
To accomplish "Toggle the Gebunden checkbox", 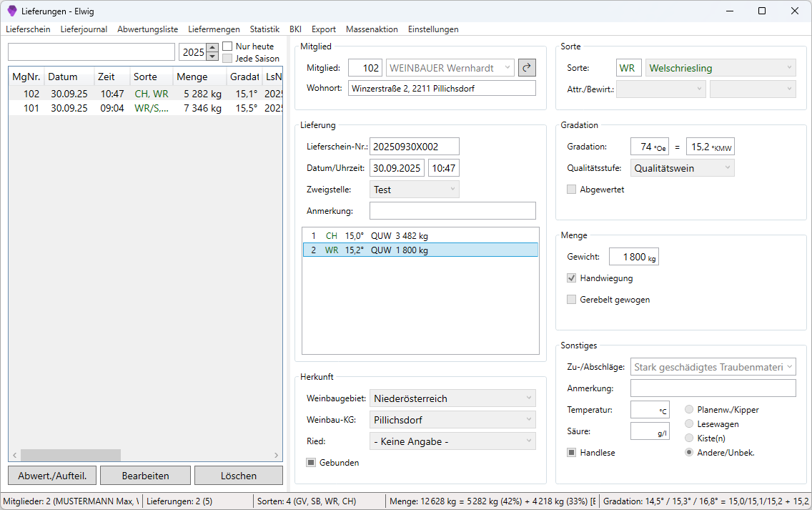I will tap(311, 462).
